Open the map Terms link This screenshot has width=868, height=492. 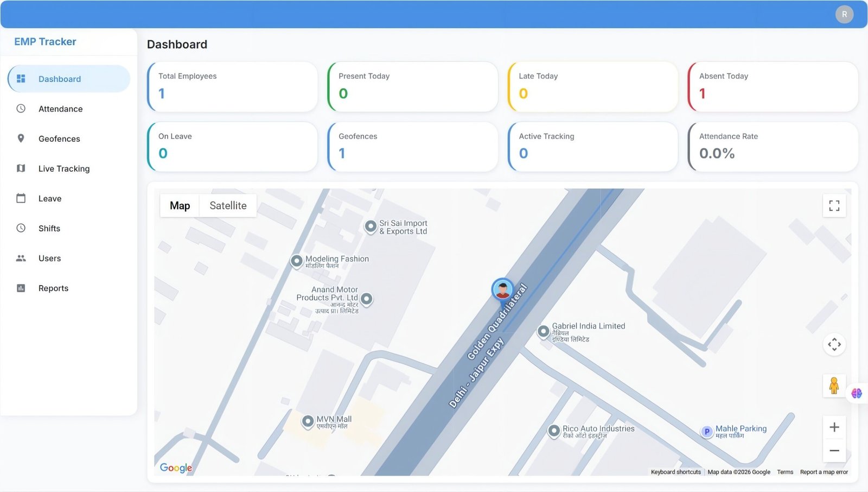(x=784, y=472)
